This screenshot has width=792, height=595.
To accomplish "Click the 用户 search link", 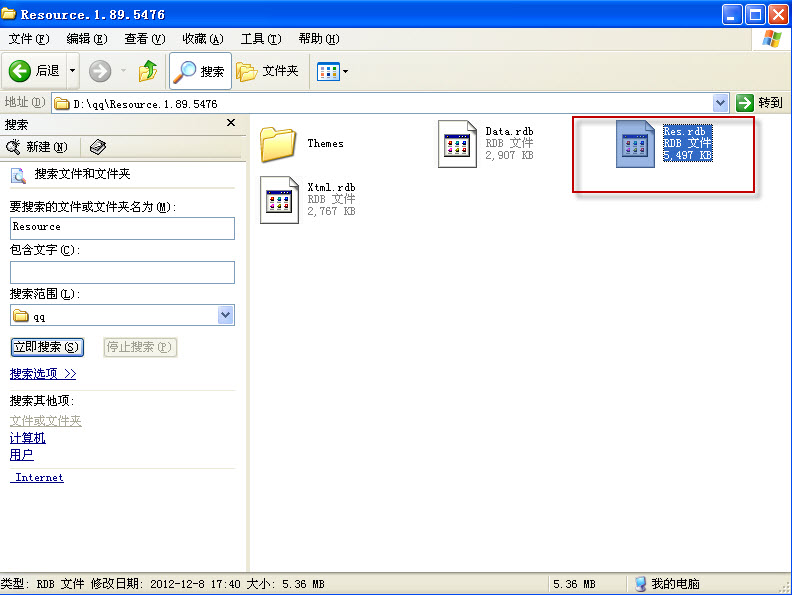I will (x=22, y=455).
